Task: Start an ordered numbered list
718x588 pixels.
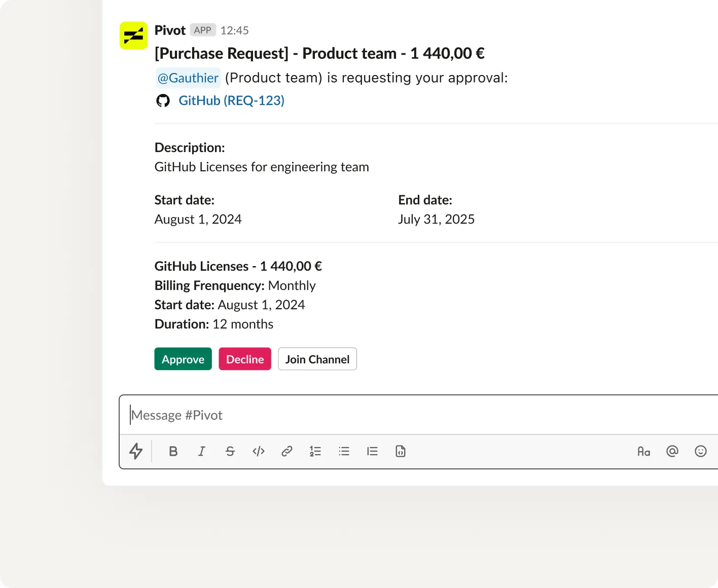Action: tap(315, 451)
